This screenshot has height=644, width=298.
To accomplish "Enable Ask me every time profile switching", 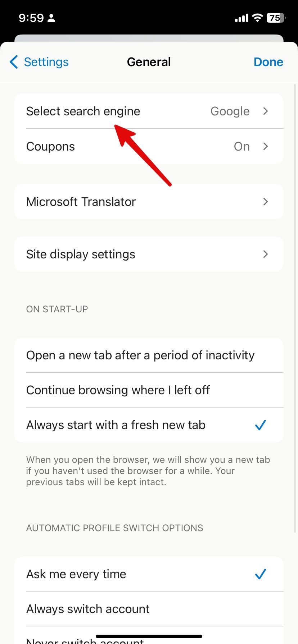I will [76, 574].
